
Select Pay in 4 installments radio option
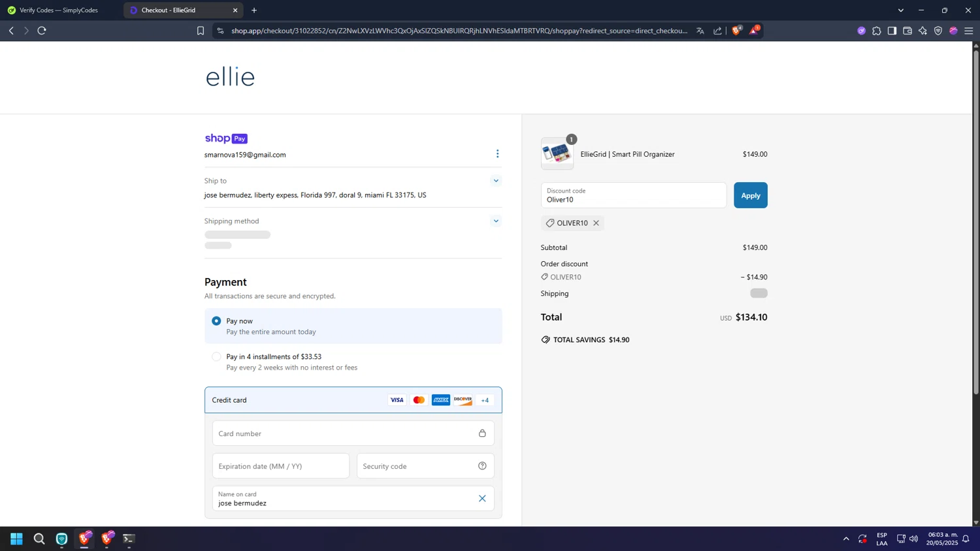(x=216, y=356)
